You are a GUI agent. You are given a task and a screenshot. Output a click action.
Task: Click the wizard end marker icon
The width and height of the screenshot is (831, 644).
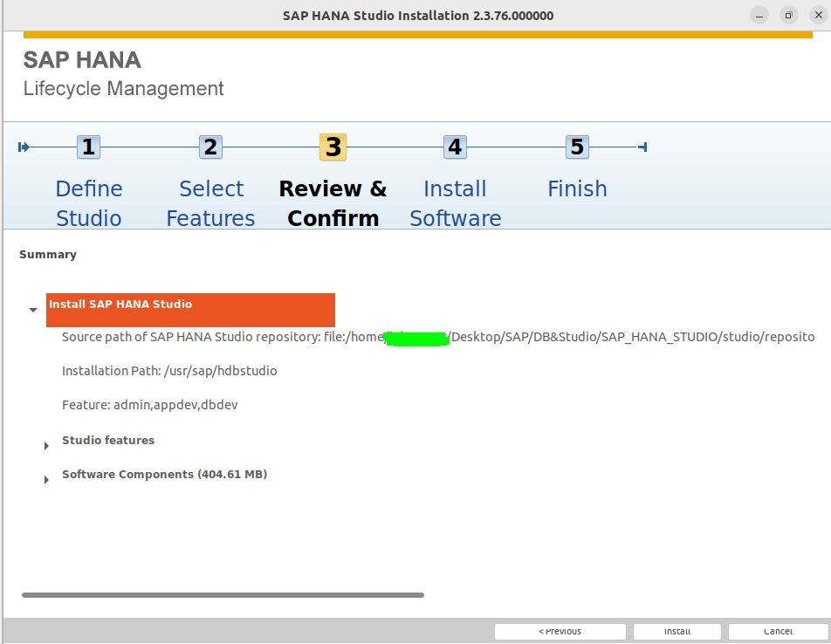pyautogui.click(x=642, y=147)
